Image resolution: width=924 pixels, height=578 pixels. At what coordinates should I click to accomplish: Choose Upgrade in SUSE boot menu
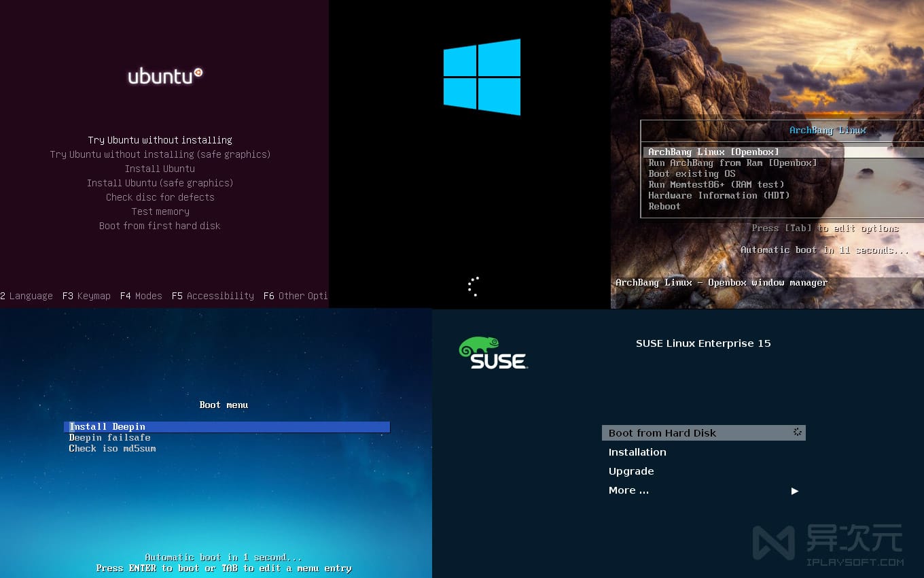631,471
